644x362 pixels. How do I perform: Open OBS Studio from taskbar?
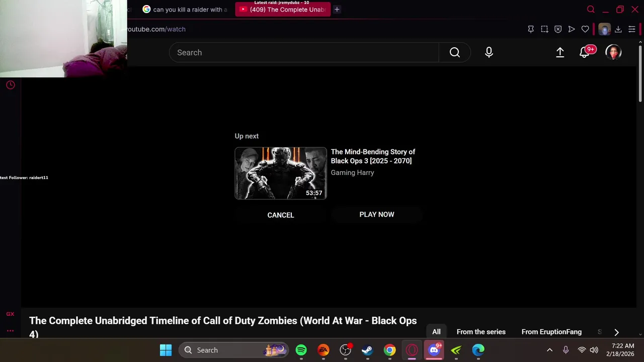[346, 350]
